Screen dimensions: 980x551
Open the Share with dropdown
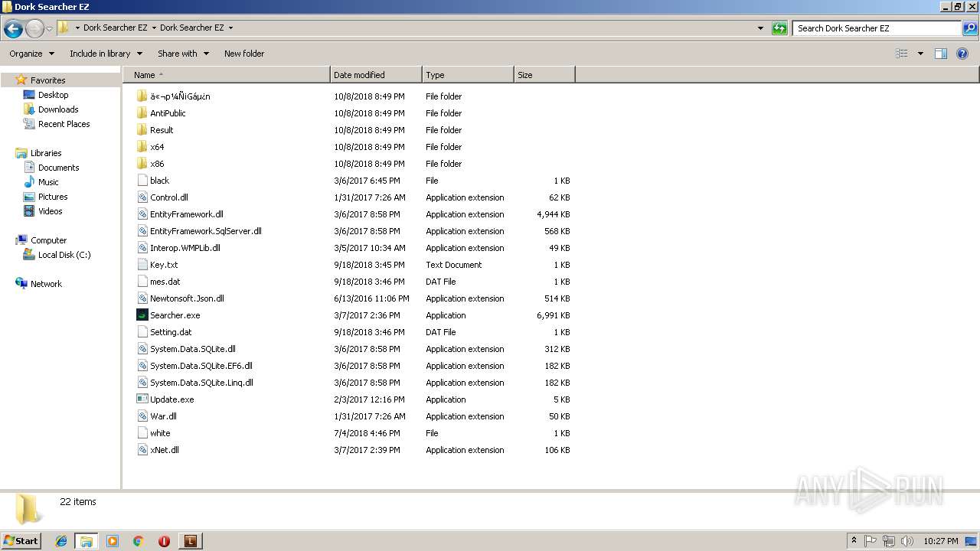183,54
